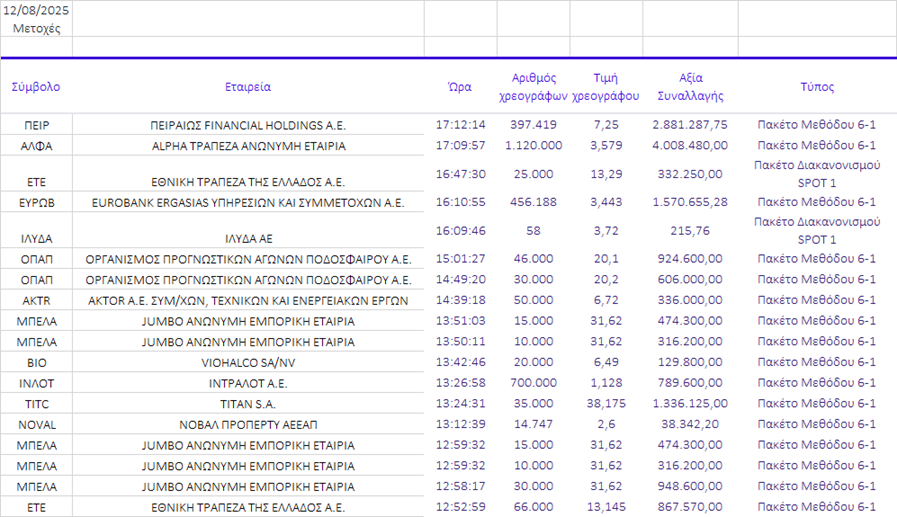This screenshot has height=517, width=897.
Task: Select the time 13:51:03 cell
Action: pos(461,320)
